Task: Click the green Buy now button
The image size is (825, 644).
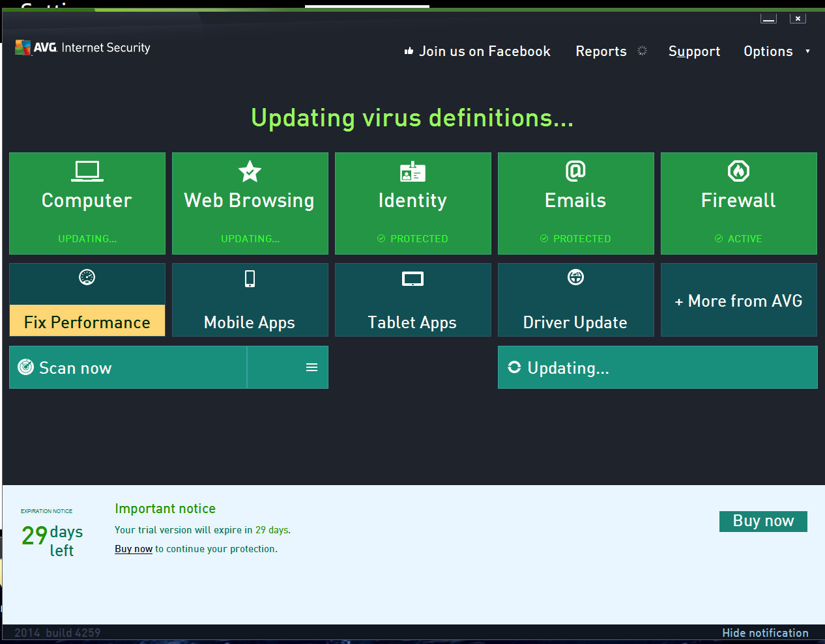Action: [x=763, y=521]
